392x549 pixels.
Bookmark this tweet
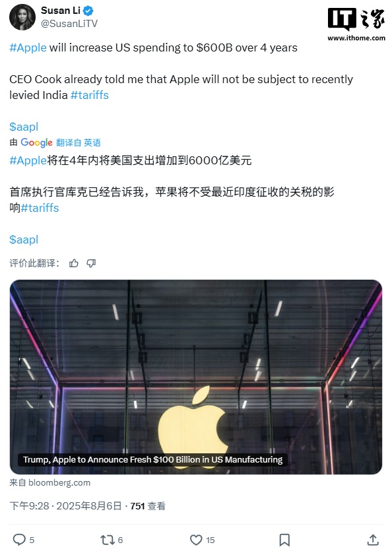pyautogui.click(x=284, y=540)
